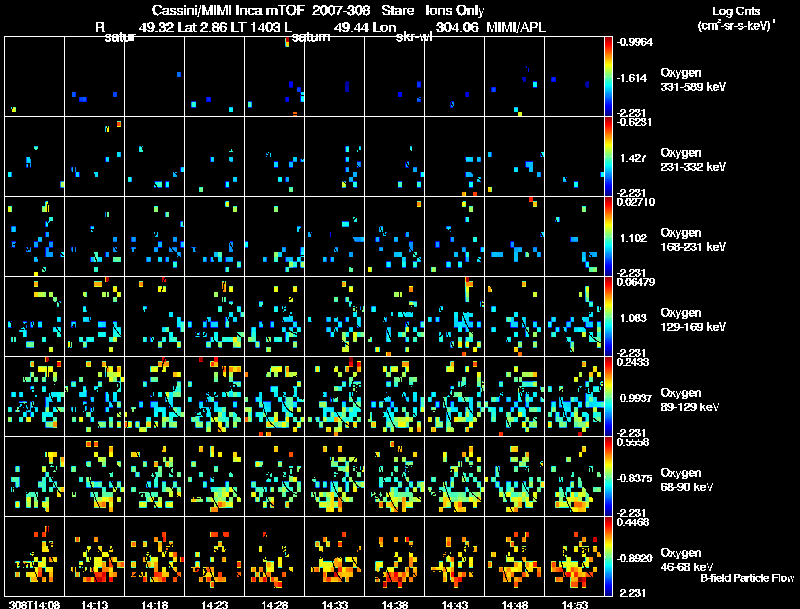Screen dimensions: 800x609
Task: Click the Oxygen 89-129 keV label
Action: coord(690,400)
